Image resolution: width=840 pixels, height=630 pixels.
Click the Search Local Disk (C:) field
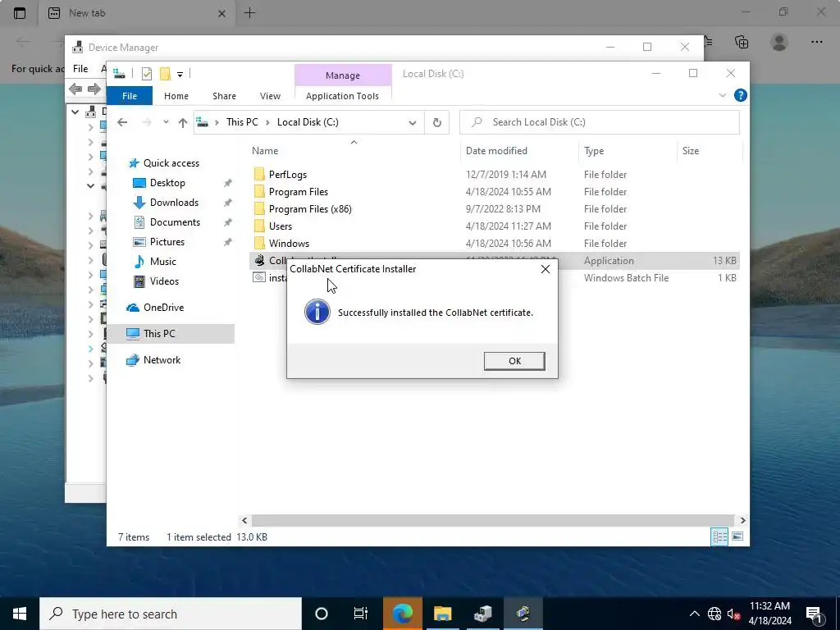[x=600, y=122]
